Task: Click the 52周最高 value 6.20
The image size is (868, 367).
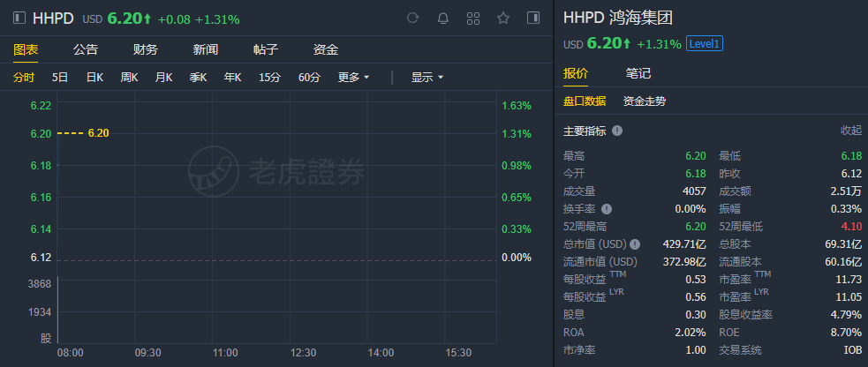Action: pyautogui.click(x=696, y=227)
